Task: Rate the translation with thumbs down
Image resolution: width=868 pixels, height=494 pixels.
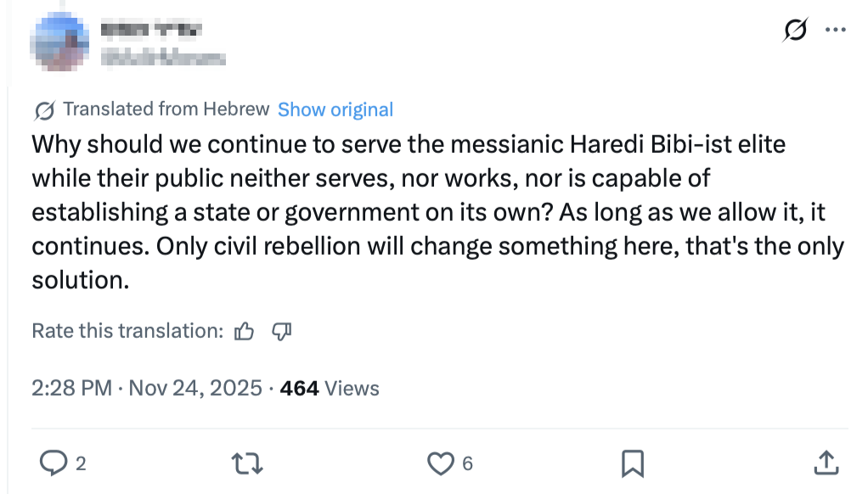Action: click(x=281, y=331)
